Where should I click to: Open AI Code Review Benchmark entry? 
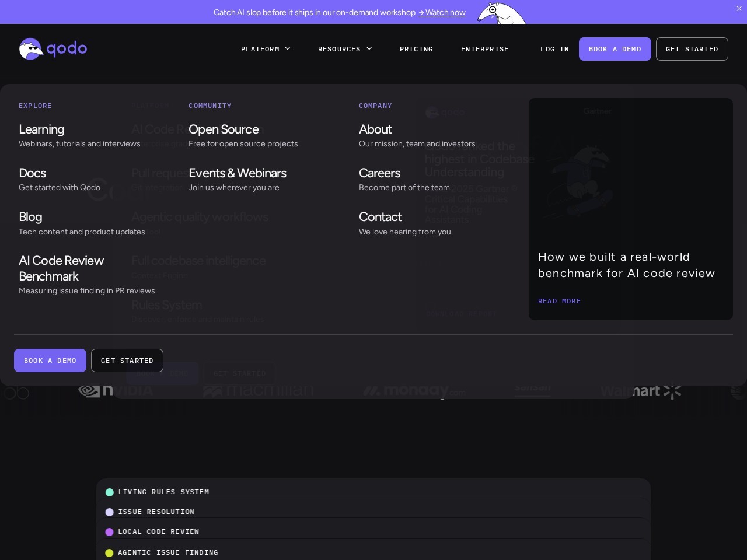(61, 268)
